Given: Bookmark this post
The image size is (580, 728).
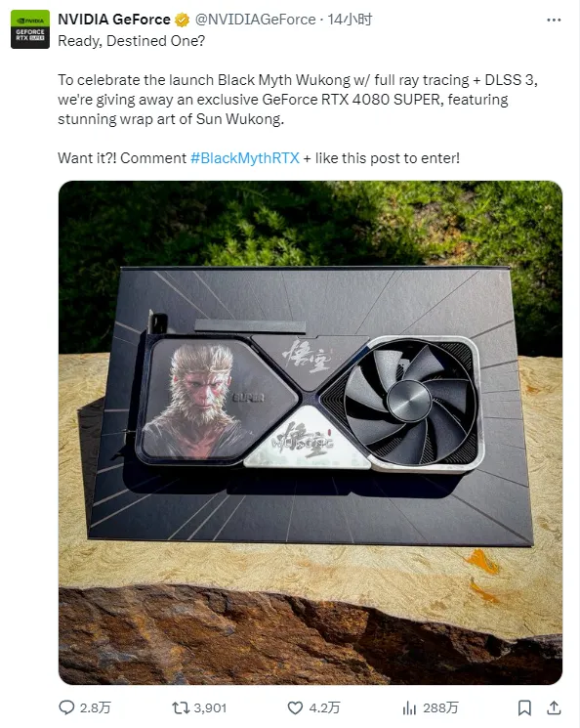Looking at the screenshot, I should (524, 707).
